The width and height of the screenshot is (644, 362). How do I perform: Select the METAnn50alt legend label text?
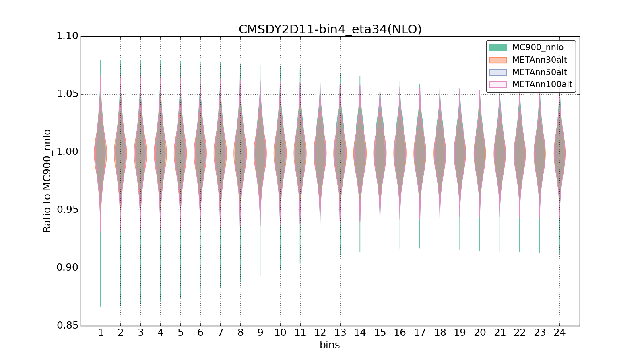click(539, 72)
